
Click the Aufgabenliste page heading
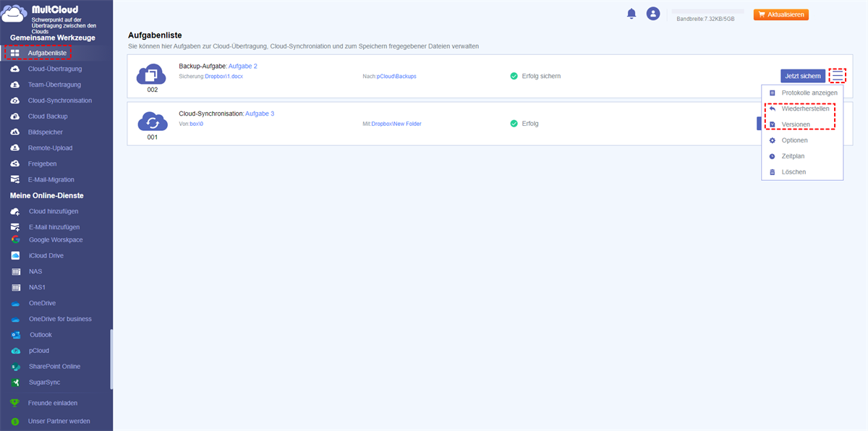click(x=155, y=35)
